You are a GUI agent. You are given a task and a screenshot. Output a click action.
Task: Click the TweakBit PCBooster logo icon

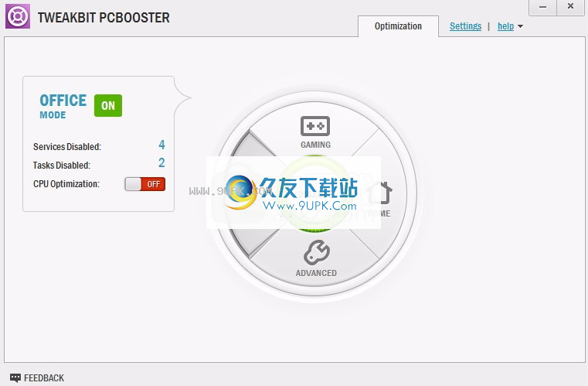pos(18,16)
